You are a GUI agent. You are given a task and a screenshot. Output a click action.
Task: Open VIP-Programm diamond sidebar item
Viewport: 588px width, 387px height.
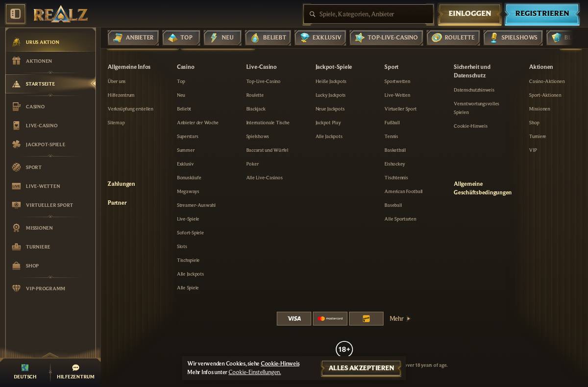click(16, 289)
